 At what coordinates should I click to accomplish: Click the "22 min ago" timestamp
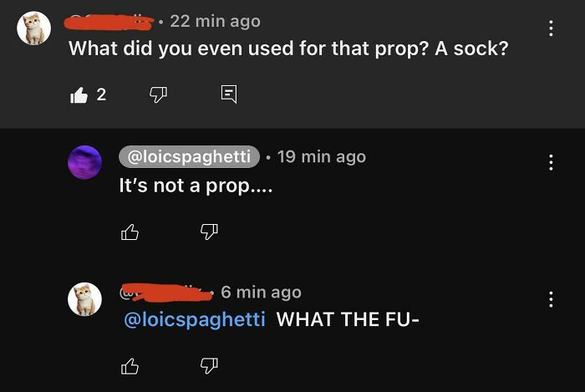(x=215, y=21)
